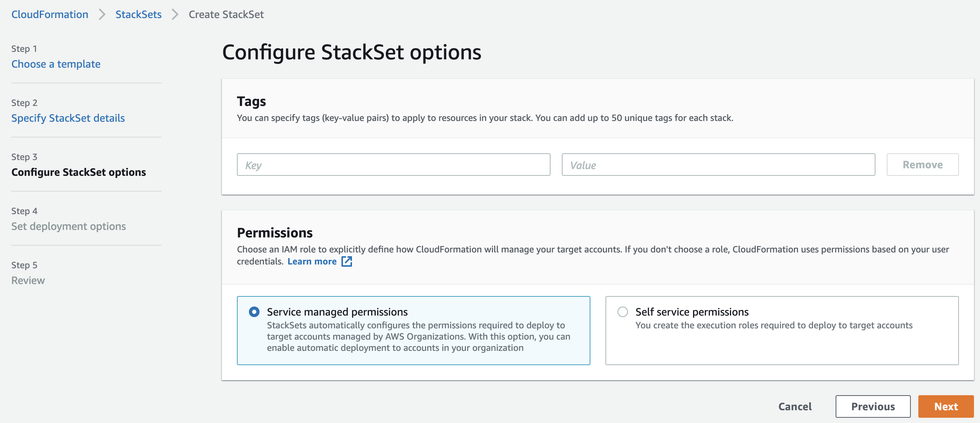Return to Step 2 Specify StackSet details
The height and width of the screenshot is (423, 980).
pyautogui.click(x=68, y=118)
